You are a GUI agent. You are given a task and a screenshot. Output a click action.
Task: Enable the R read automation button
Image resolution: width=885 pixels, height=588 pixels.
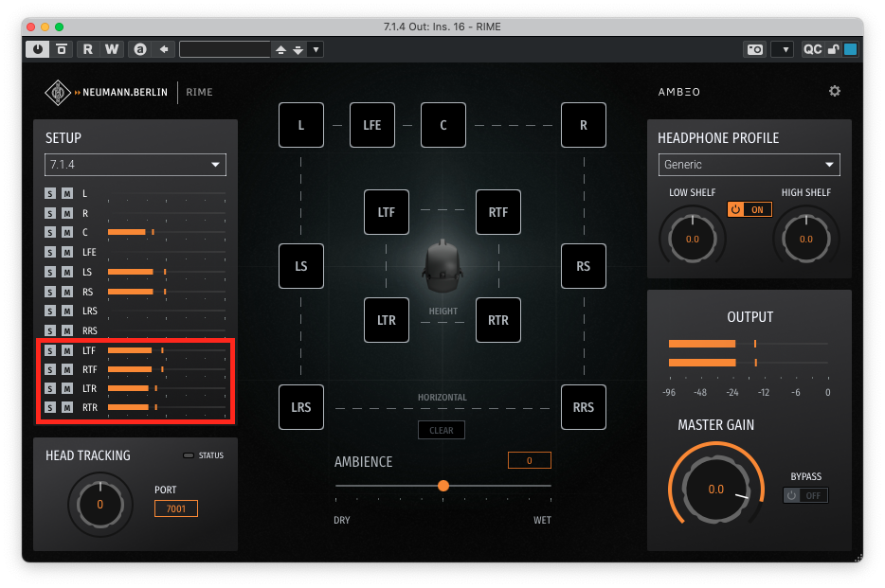click(88, 49)
